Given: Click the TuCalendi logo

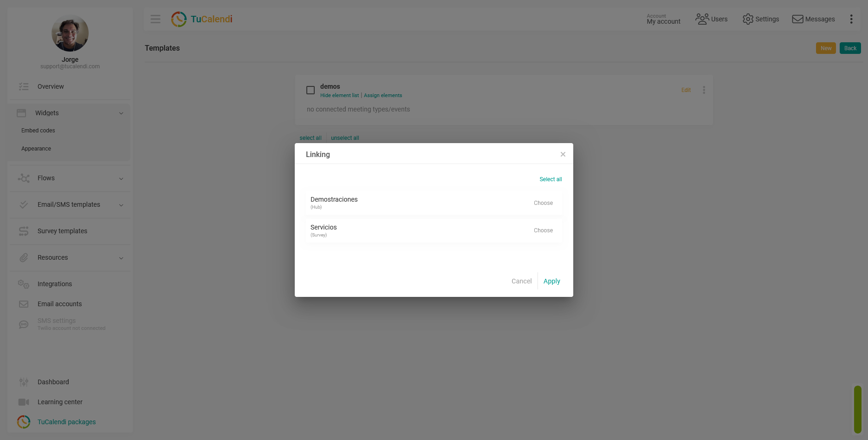Looking at the screenshot, I should pos(201,19).
